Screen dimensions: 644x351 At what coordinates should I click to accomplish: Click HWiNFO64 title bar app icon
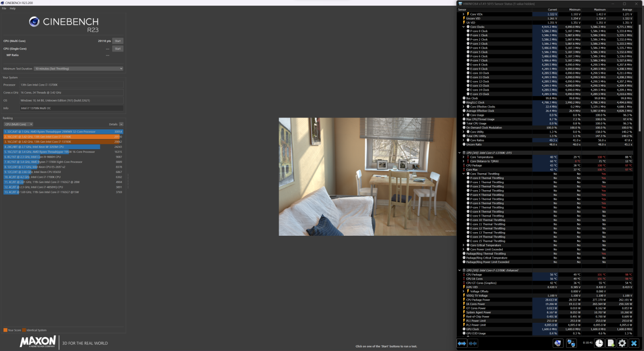coord(460,4)
